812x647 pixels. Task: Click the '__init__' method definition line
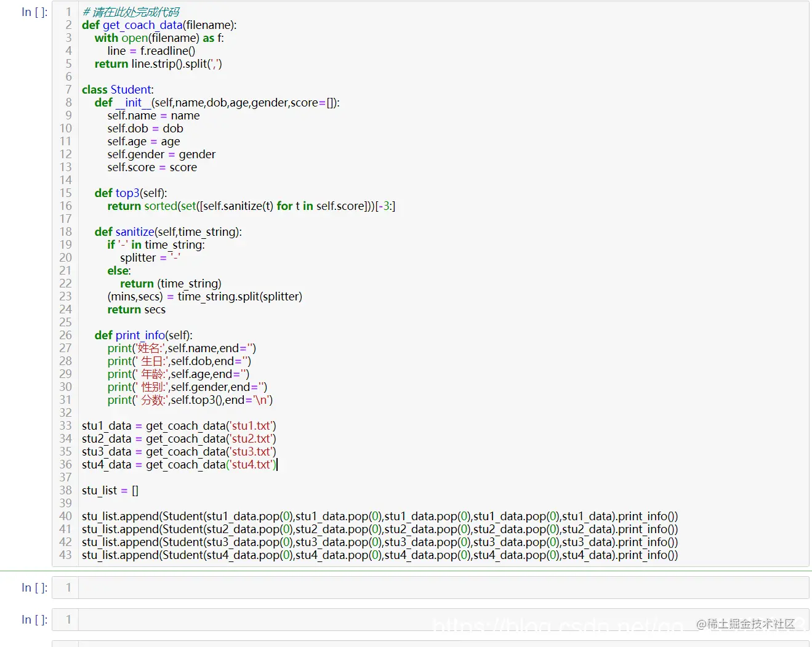coord(217,102)
